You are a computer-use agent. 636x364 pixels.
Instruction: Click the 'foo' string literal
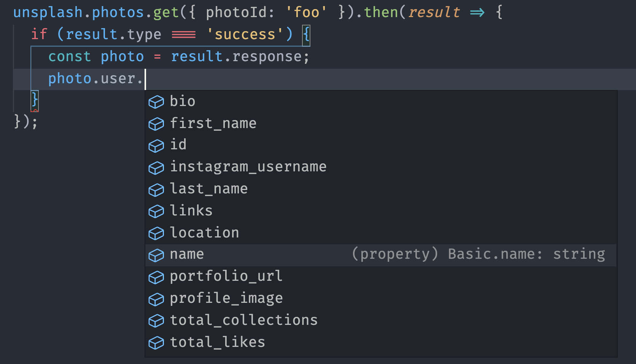point(306,13)
